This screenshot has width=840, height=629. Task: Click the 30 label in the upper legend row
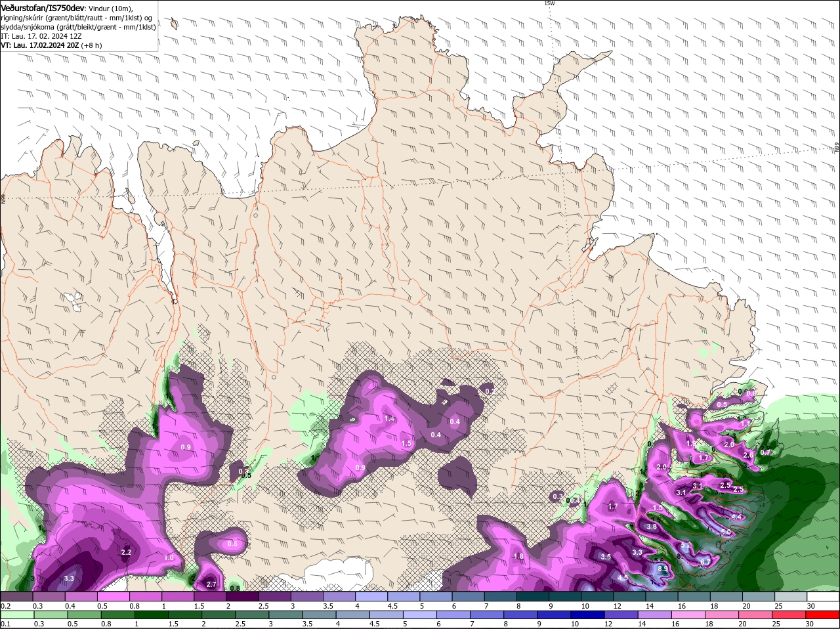click(811, 605)
